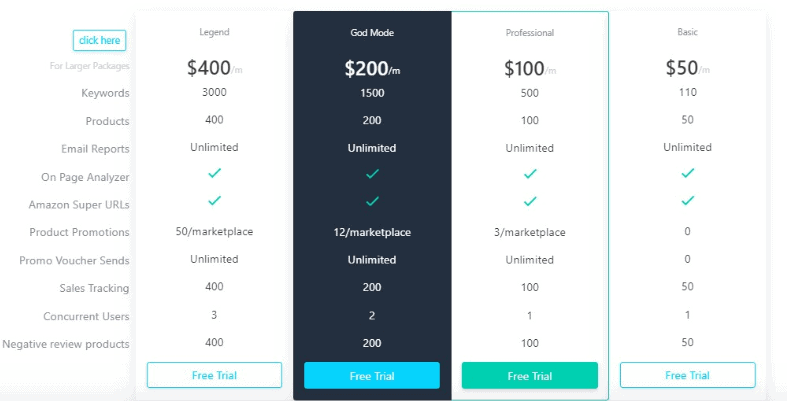Viewport: 787px width, 401px height.
Task: Start the Legend plan Free Trial
Action: pos(214,375)
